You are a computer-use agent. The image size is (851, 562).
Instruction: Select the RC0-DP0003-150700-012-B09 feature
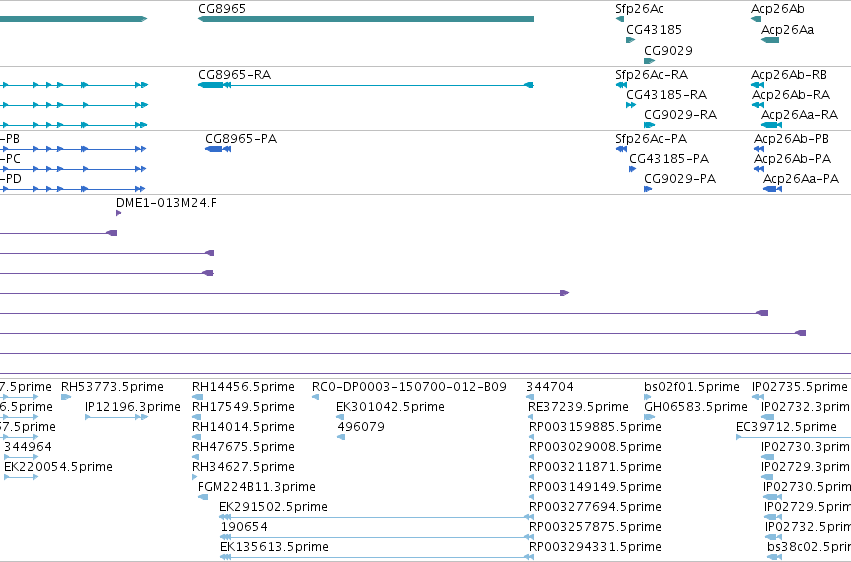(x=315, y=397)
